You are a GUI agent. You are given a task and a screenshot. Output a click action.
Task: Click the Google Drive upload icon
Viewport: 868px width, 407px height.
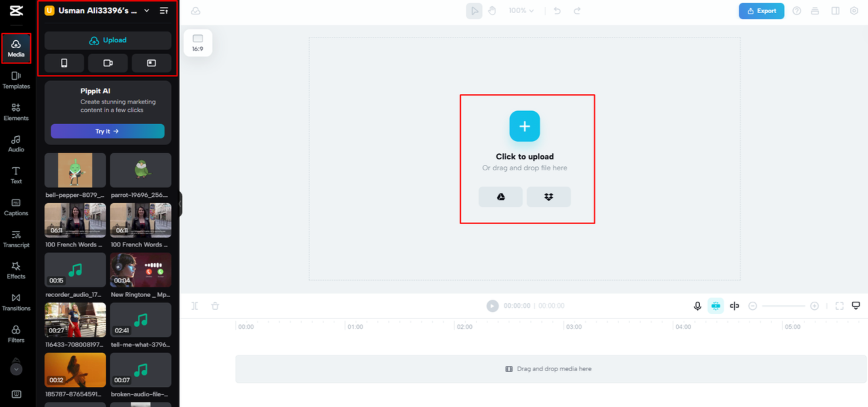point(500,197)
